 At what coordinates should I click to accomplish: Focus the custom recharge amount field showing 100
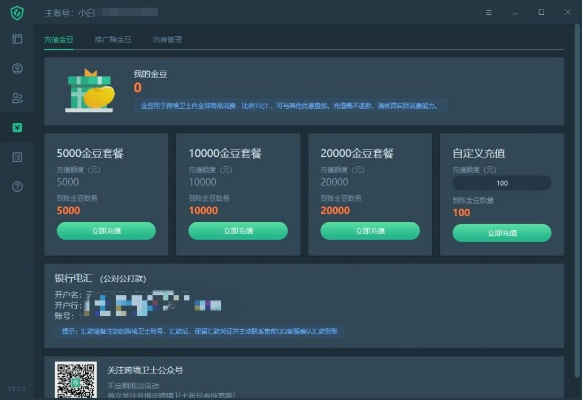(502, 183)
